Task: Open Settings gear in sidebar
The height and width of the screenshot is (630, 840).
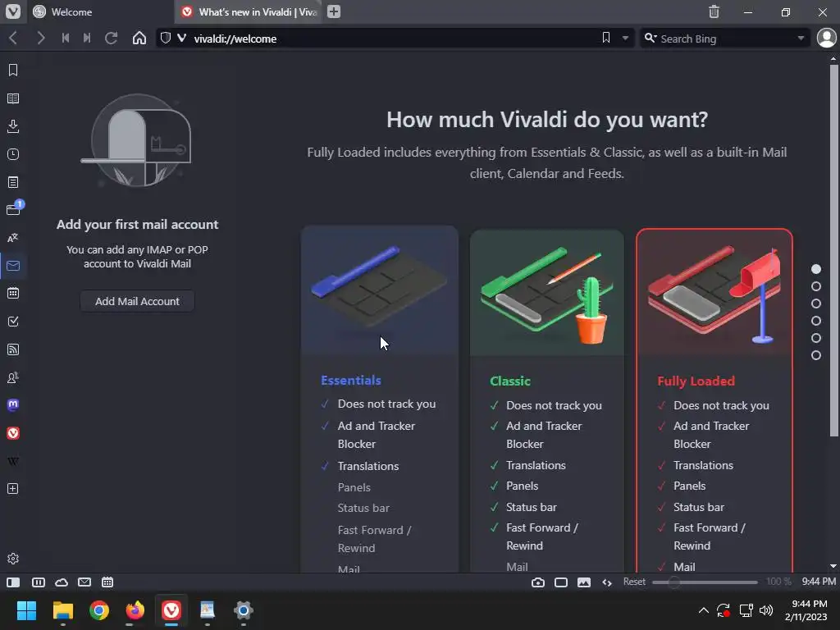Action: click(13, 559)
